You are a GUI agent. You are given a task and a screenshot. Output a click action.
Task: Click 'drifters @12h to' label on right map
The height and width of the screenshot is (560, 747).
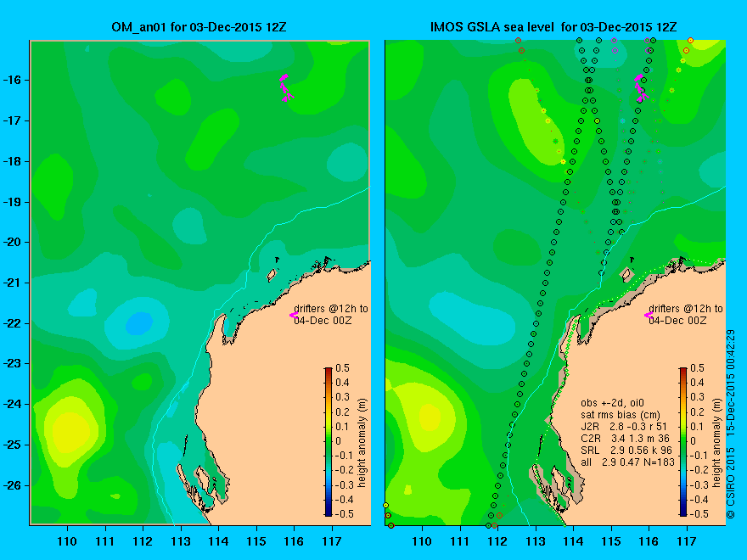coord(686,309)
